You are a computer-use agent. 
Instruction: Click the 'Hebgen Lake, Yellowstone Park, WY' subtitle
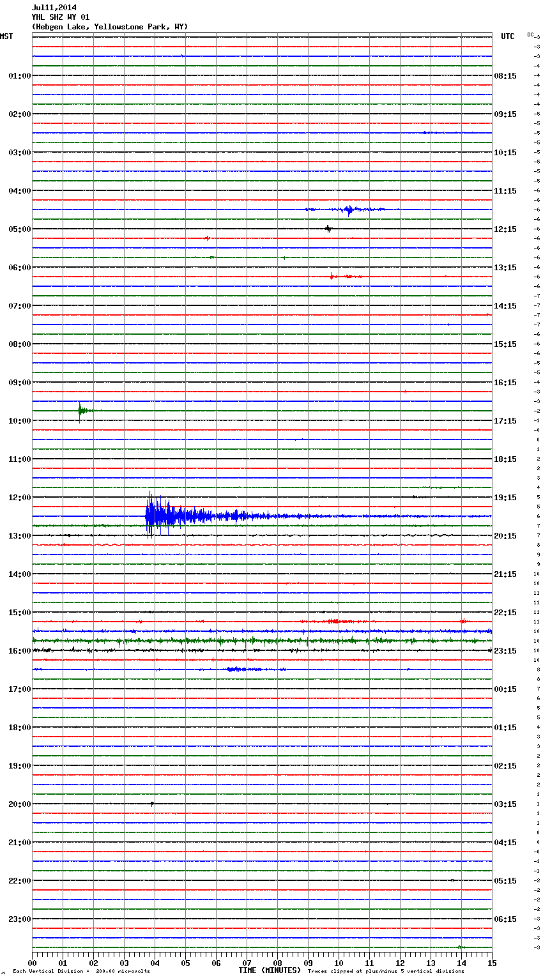[110, 27]
